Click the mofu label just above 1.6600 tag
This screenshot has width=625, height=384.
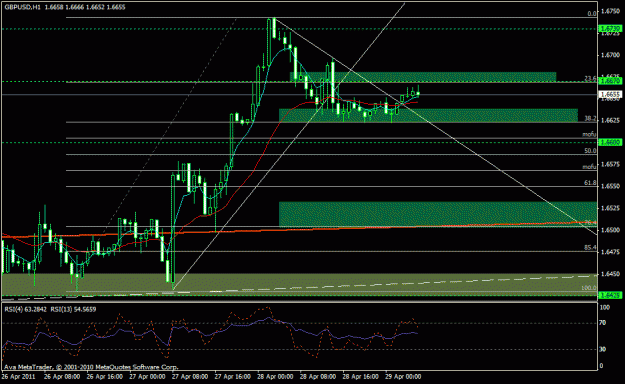(x=589, y=134)
